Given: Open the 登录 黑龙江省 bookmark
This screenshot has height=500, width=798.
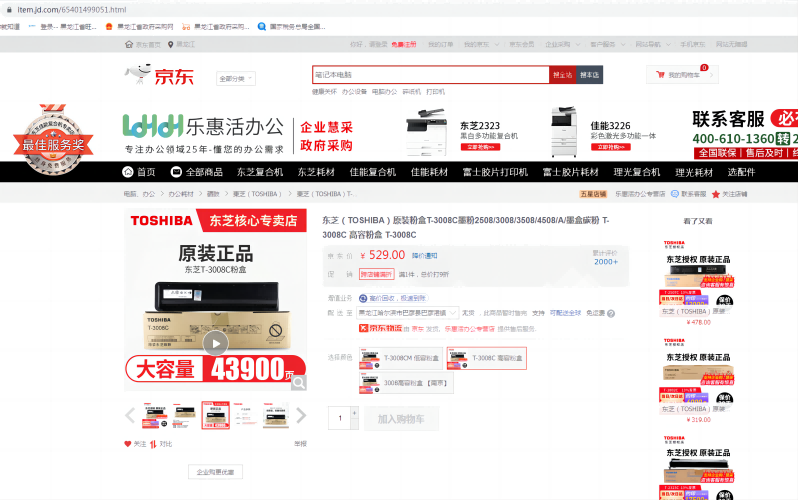Looking at the screenshot, I should click(63, 26).
